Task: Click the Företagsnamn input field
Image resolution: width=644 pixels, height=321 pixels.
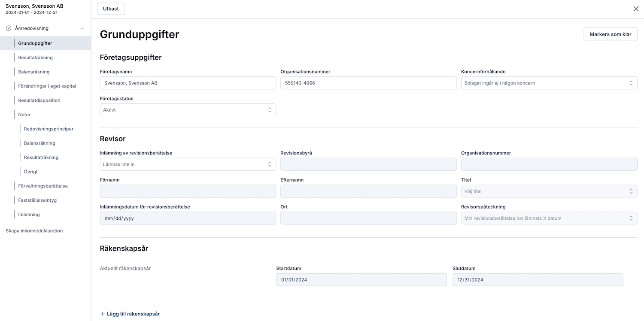Action: point(188,83)
